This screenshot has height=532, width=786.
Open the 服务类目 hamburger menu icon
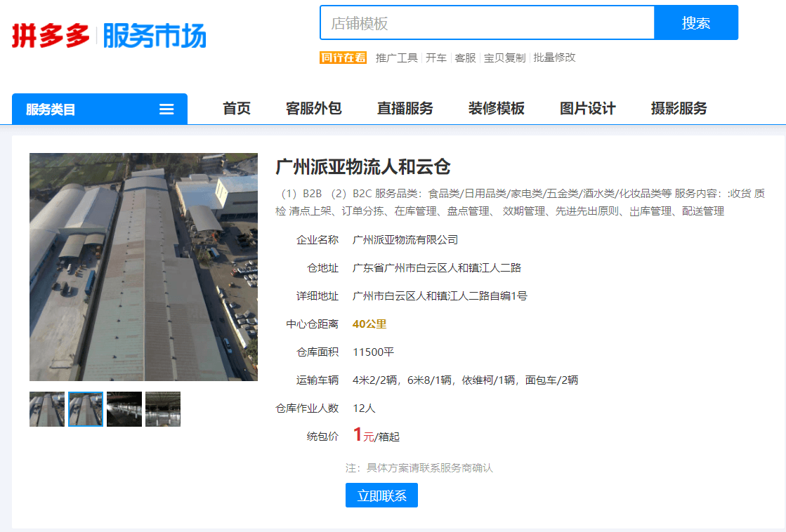[166, 109]
